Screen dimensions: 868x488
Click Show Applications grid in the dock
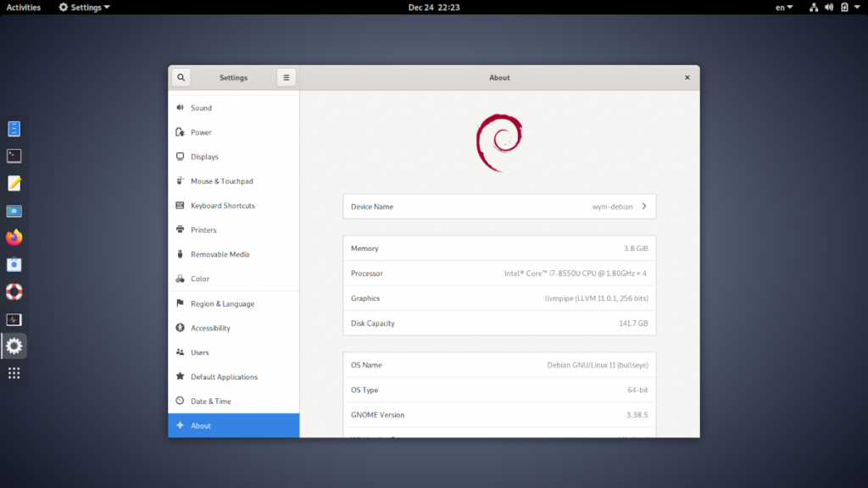14,373
